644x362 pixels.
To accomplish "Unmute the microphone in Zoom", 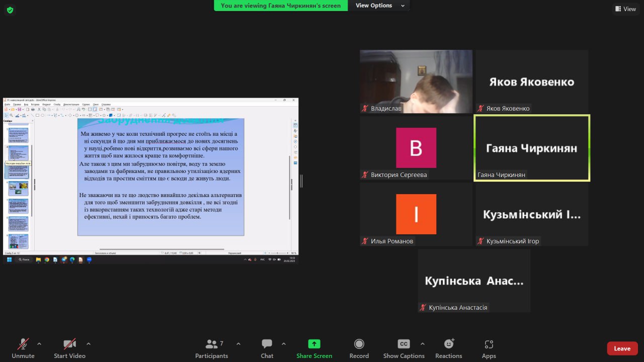I will coord(23,348).
